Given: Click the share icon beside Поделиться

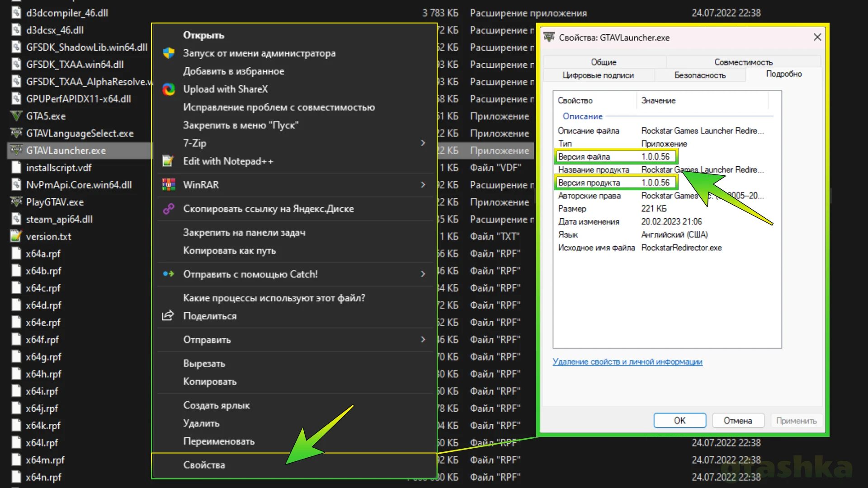Looking at the screenshot, I should click(x=168, y=316).
